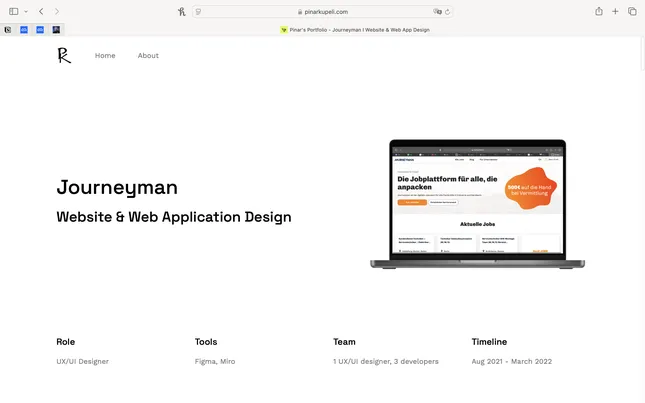Open the first pinned tab
Screen dimensions: 645x403
(8, 30)
